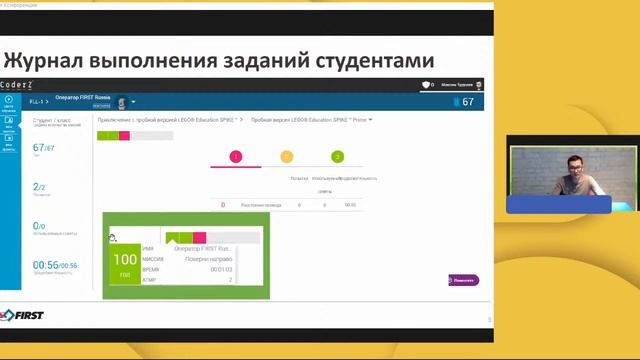Click the Студент / класс heading
Image resolution: width=640 pixels, height=360 pixels.
(52, 120)
